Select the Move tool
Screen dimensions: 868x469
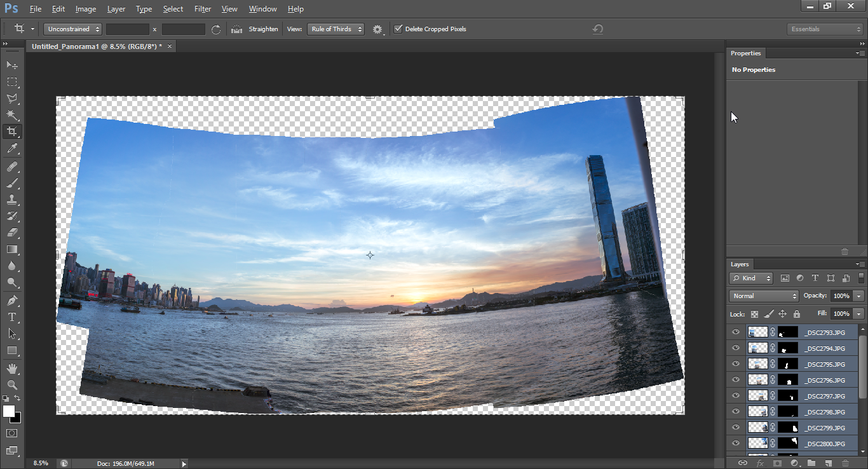tap(12, 65)
